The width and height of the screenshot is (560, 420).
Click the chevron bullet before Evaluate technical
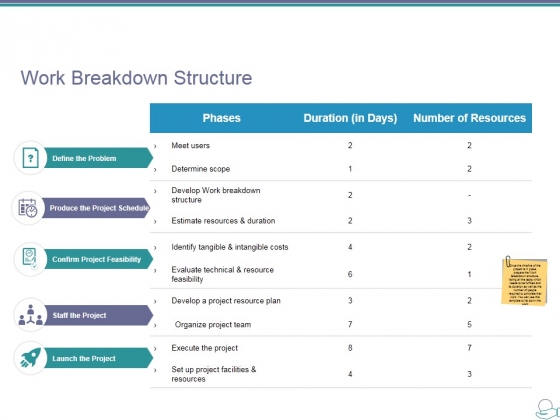pos(155,270)
